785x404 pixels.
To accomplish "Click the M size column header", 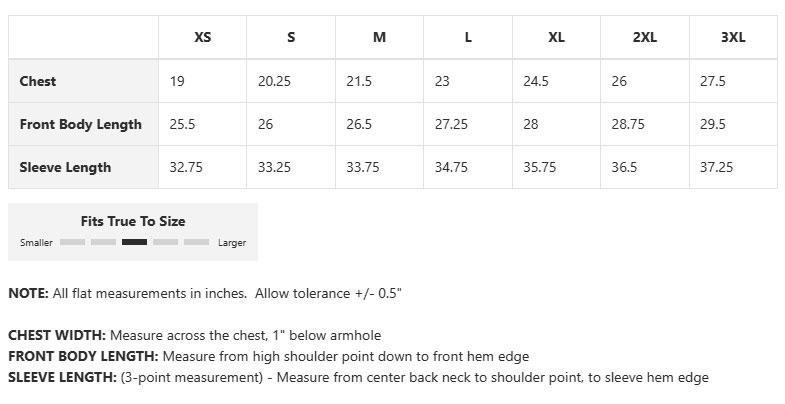I will click(x=379, y=38).
